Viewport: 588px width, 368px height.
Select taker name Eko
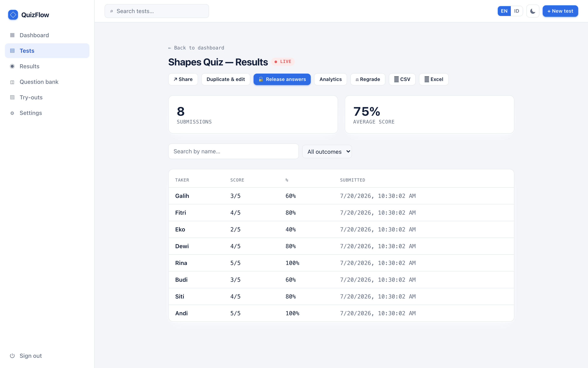(180, 230)
